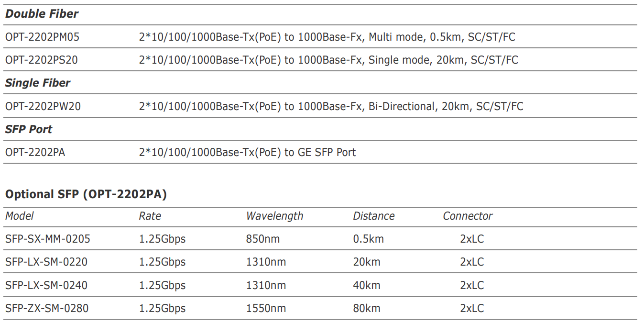Click the SFP-LX-SM-0240 model cell
This screenshot has height=324, width=644.
pos(46,285)
